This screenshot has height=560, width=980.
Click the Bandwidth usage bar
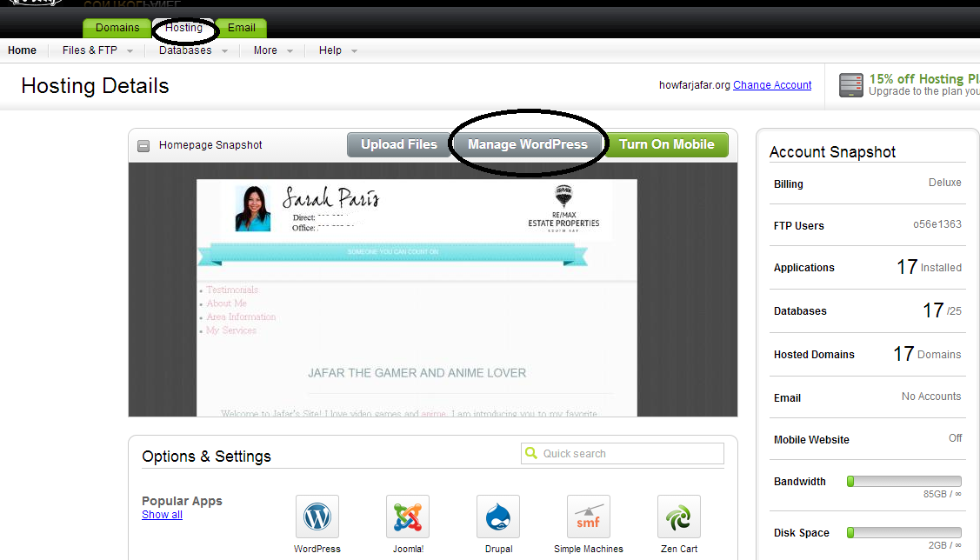[x=903, y=481]
